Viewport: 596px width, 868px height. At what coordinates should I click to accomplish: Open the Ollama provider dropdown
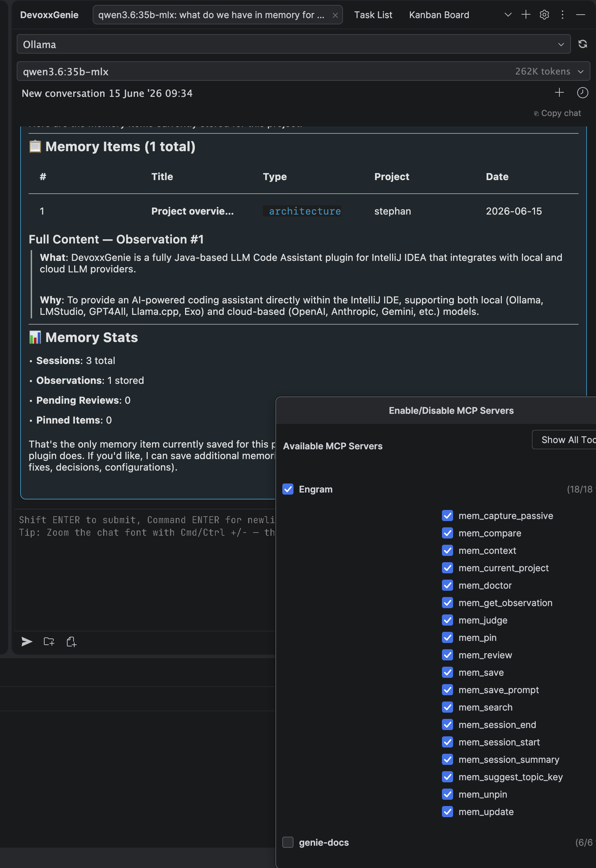pyautogui.click(x=293, y=44)
